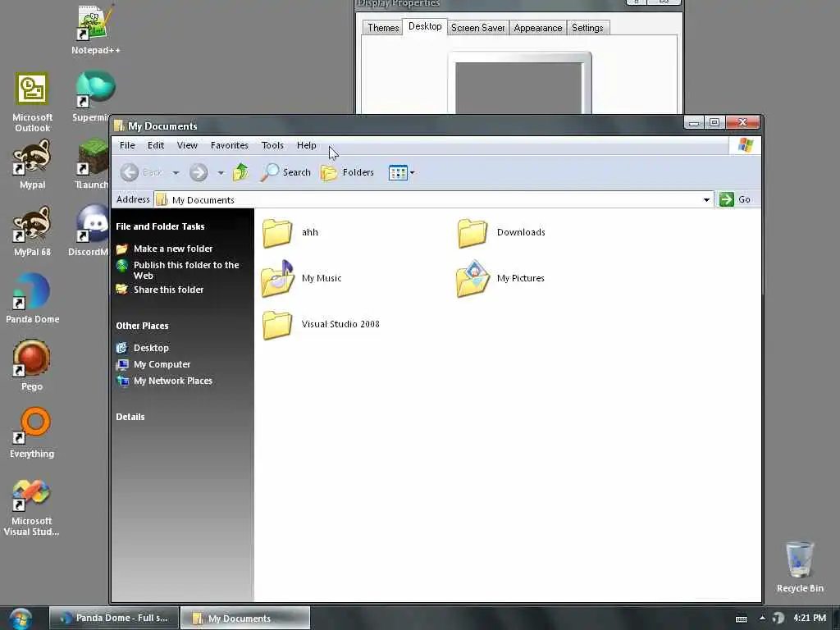Screen dimensions: 840x630
Task: Open the Help menu
Action: pyautogui.click(x=307, y=145)
